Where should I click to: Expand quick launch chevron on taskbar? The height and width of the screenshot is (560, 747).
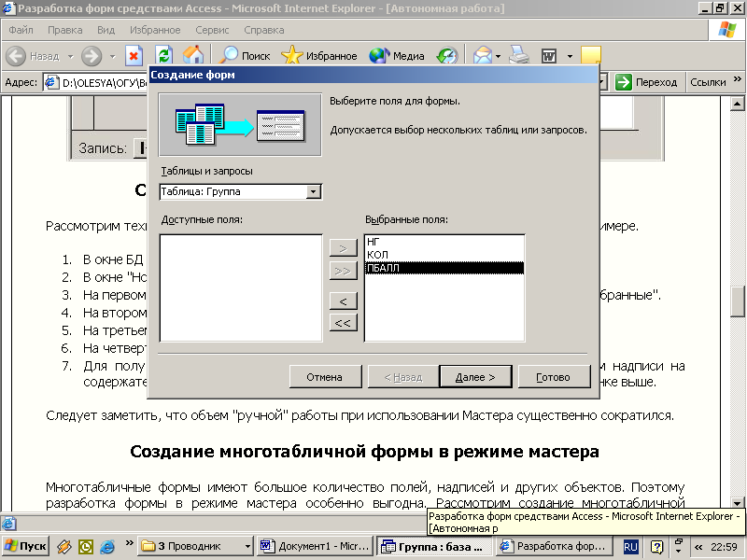click(129, 542)
